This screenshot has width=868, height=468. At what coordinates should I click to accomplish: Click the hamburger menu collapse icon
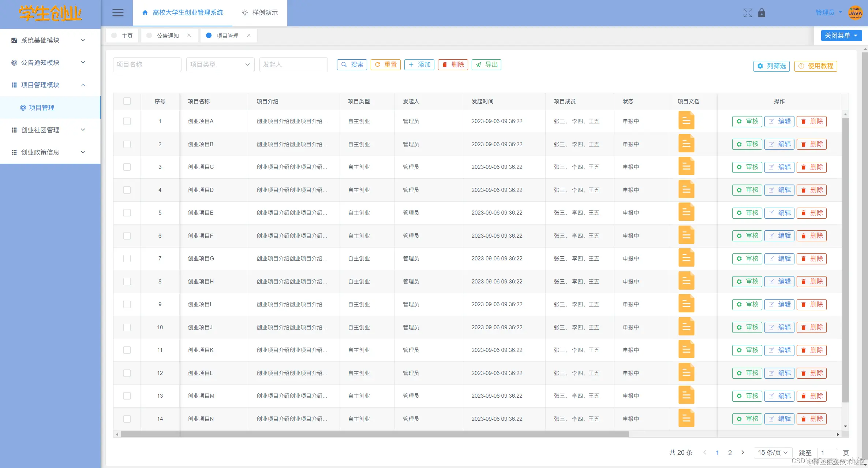117,13
